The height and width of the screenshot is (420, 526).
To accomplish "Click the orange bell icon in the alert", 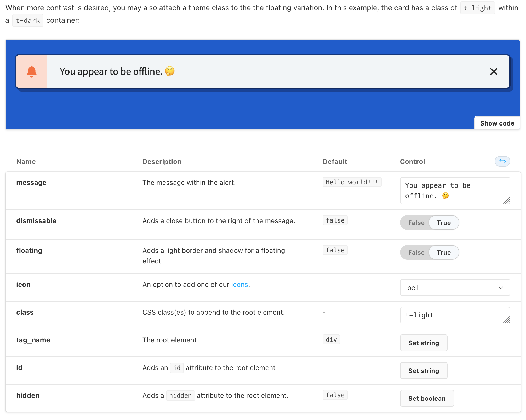I will [x=32, y=71].
